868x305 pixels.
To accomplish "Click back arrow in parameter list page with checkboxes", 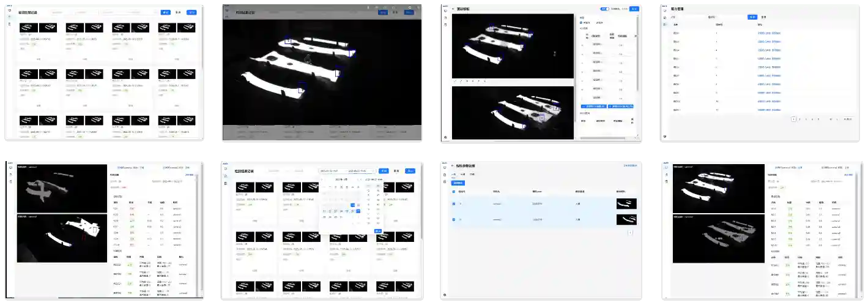I will pos(453,166).
